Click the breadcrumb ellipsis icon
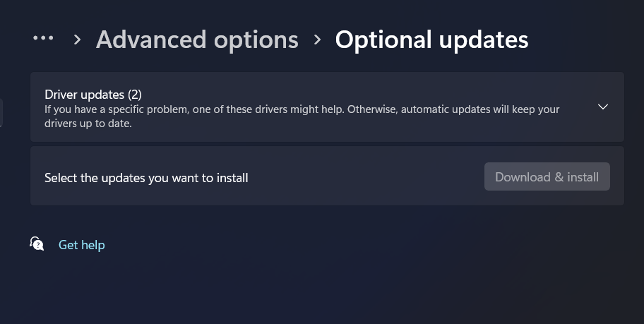Screen dimensions: 644x324 [x=43, y=39]
